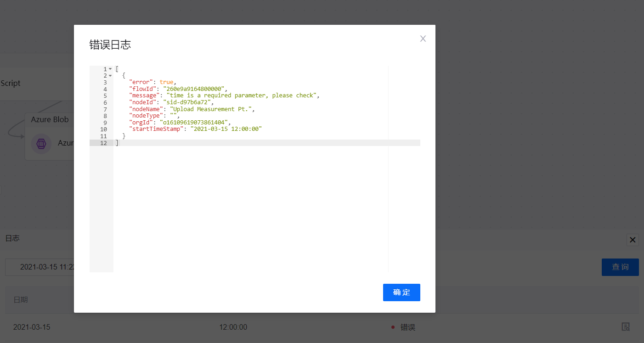
Task: Click the nodeId value "sid-d97b6a72"
Action: [x=188, y=102]
